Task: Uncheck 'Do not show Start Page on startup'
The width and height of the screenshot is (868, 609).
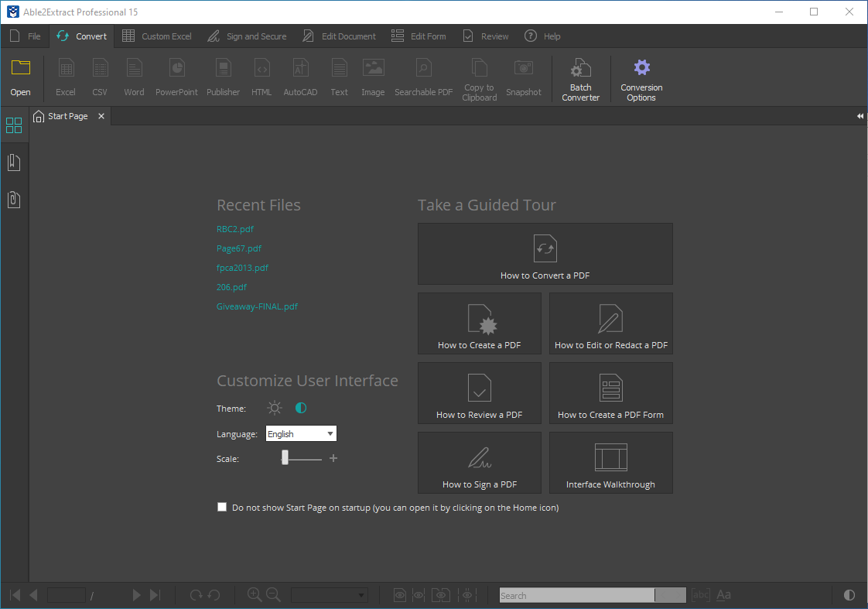Action: (x=222, y=507)
